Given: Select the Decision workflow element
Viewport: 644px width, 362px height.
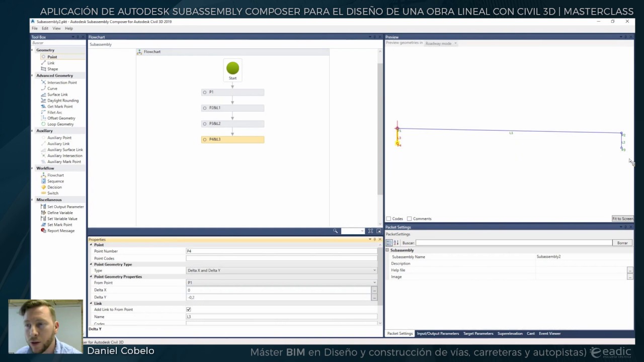Looking at the screenshot, I should (54, 187).
